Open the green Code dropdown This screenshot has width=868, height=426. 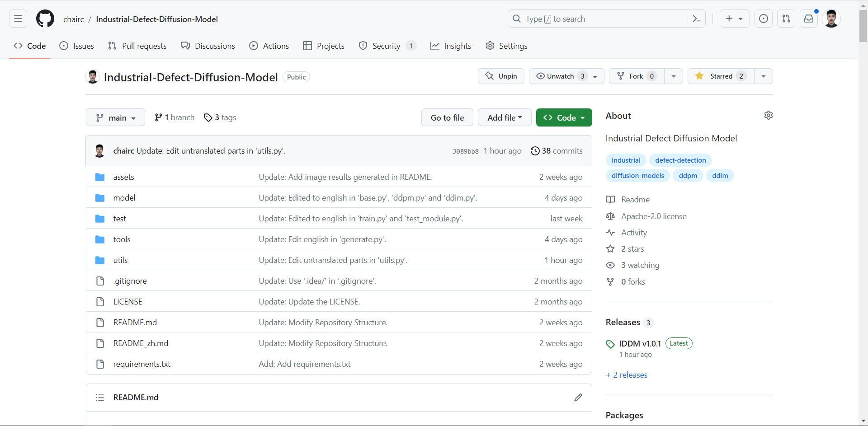click(564, 117)
